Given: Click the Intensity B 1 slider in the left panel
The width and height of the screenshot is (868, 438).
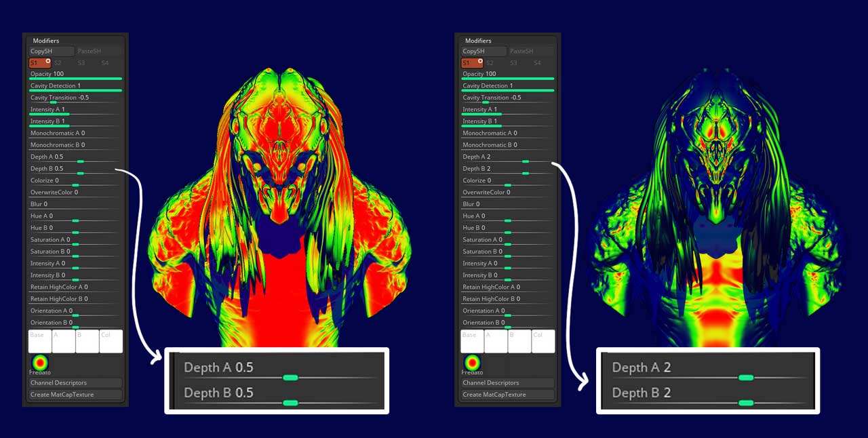Looking at the screenshot, I should tap(75, 122).
